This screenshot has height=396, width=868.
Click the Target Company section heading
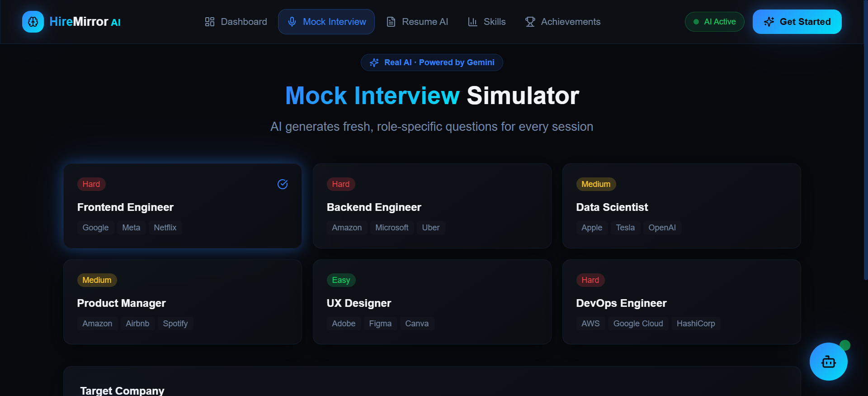[x=122, y=391]
